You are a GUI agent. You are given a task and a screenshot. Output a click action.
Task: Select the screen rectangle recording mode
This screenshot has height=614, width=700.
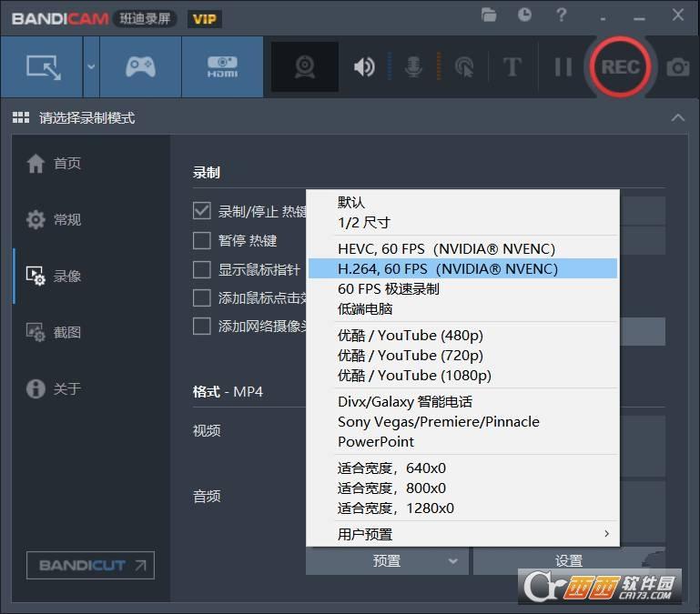[42, 67]
